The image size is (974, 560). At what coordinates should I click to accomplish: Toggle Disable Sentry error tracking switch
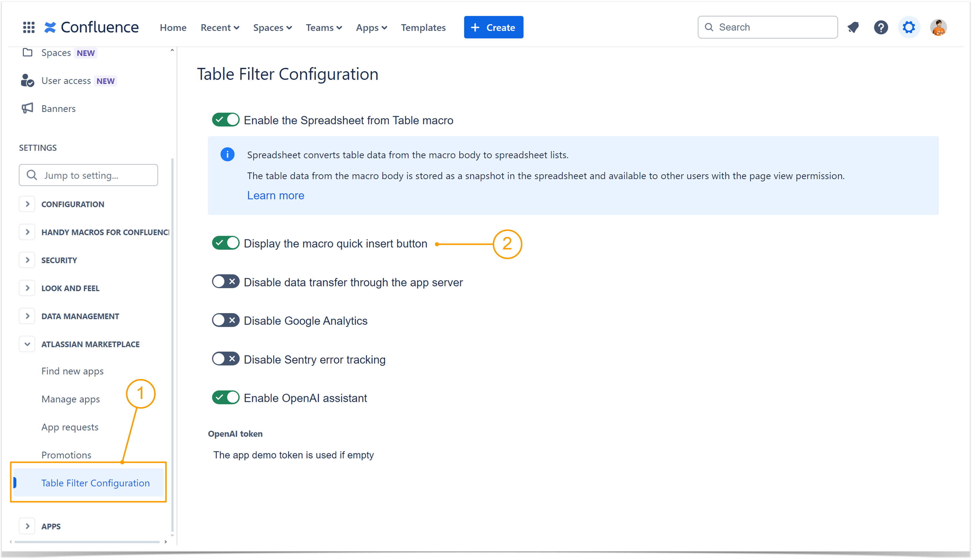[226, 359]
